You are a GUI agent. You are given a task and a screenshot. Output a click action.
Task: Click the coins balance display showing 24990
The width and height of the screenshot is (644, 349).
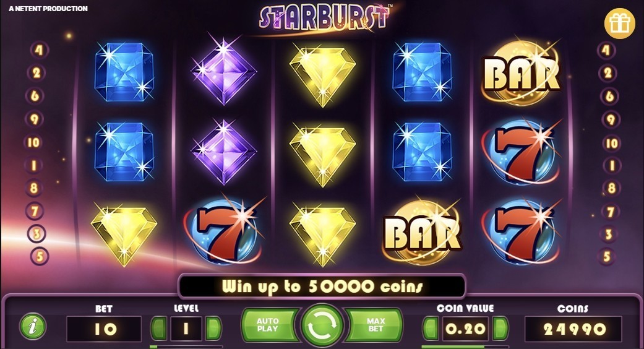point(573,329)
